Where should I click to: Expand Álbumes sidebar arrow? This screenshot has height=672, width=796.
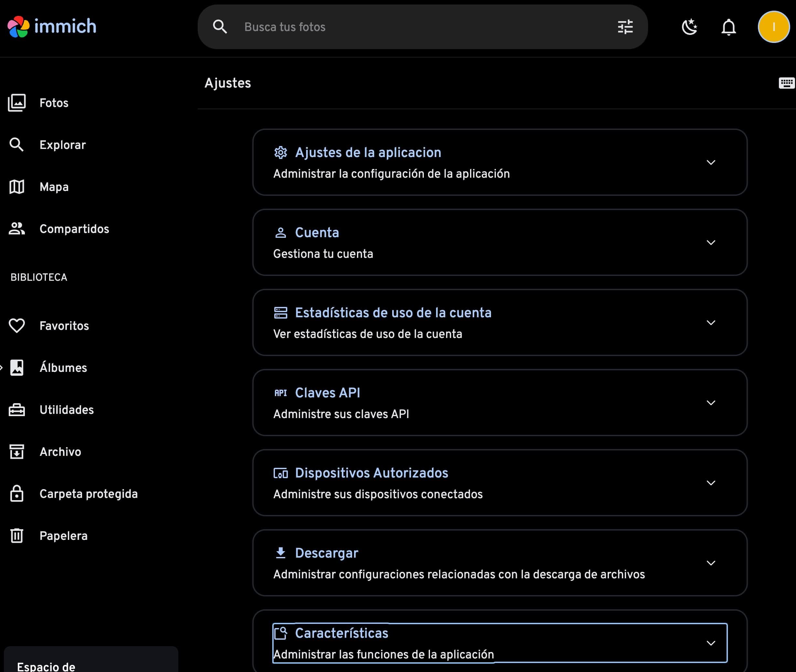point(2,368)
